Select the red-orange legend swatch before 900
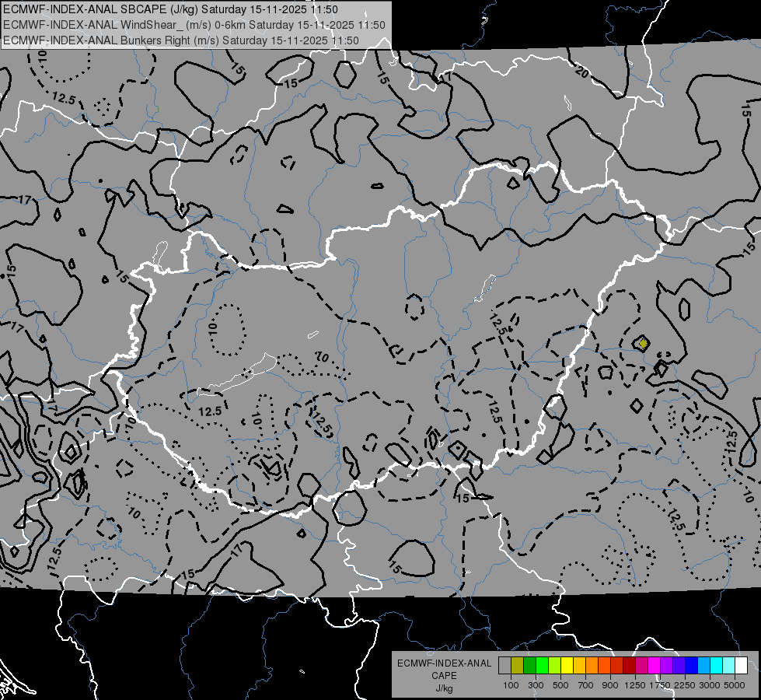 (x=604, y=665)
